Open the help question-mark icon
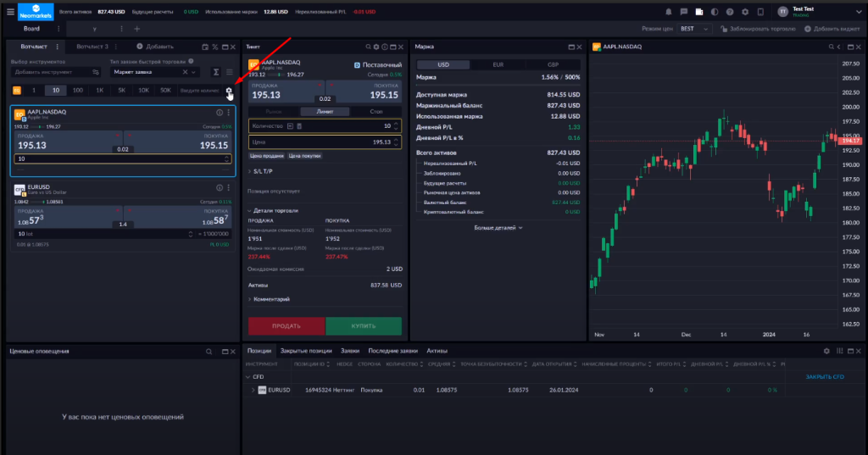Viewport: 868px width, 455px height. tap(730, 12)
